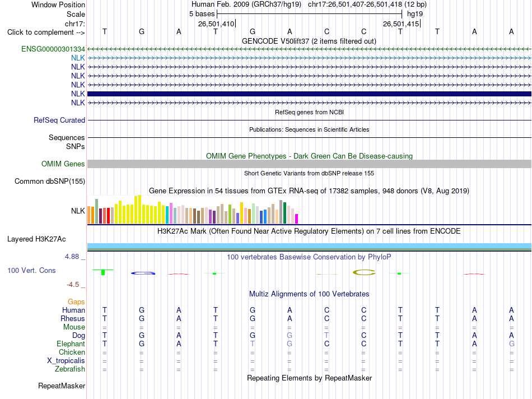Image resolution: width=532 pixels, height=399 pixels.
Task: Click the gray OMIM Genes bar
Action: 310,164
